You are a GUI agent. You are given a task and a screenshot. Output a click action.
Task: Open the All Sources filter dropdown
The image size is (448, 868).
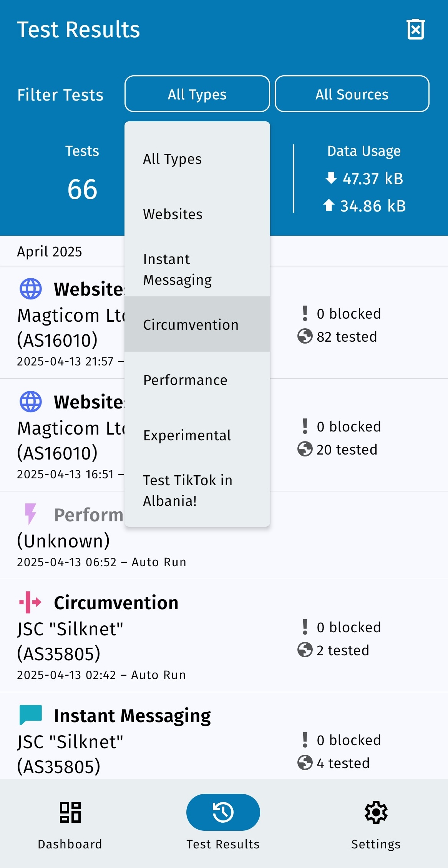click(x=352, y=94)
